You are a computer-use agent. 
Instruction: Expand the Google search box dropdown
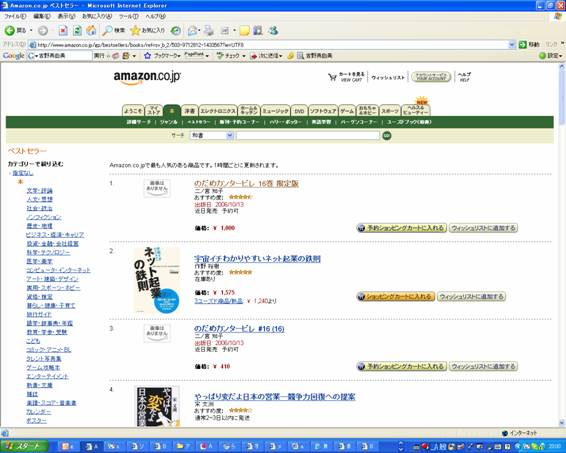point(36,56)
